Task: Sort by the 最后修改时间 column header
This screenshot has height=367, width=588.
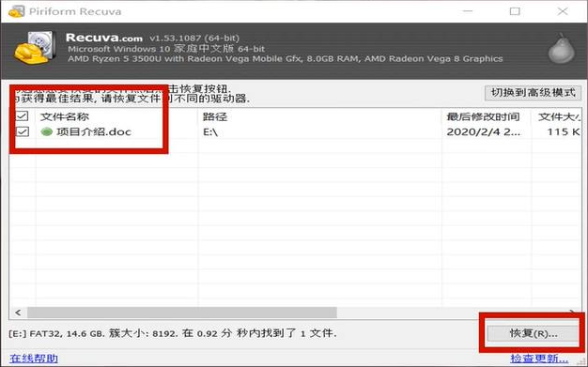Action: [483, 116]
